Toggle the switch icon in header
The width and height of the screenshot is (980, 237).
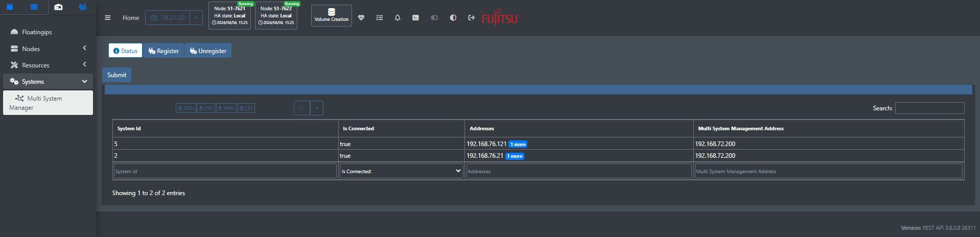point(434,17)
